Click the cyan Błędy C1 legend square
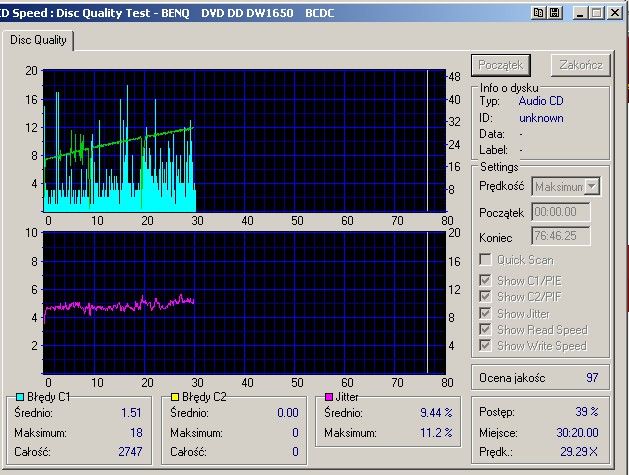Screen dimensions: 629x475 click(x=20, y=397)
